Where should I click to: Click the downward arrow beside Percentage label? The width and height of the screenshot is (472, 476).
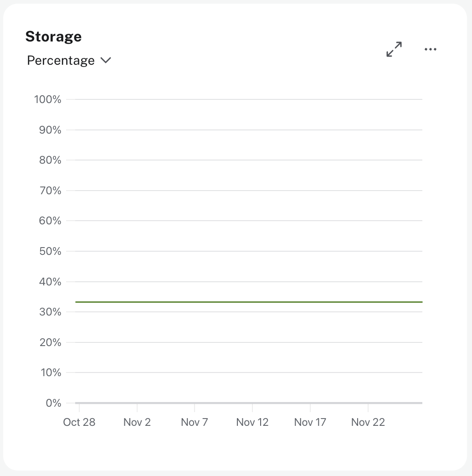[106, 60]
